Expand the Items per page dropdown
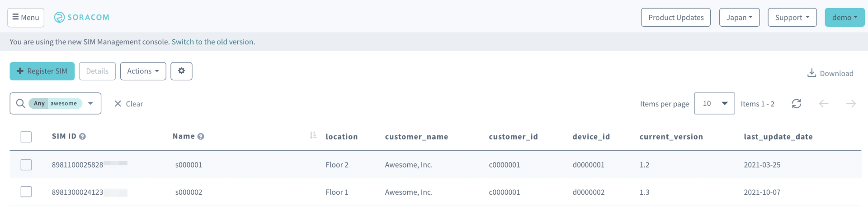Image resolution: width=868 pixels, height=216 pixels. pyautogui.click(x=714, y=104)
